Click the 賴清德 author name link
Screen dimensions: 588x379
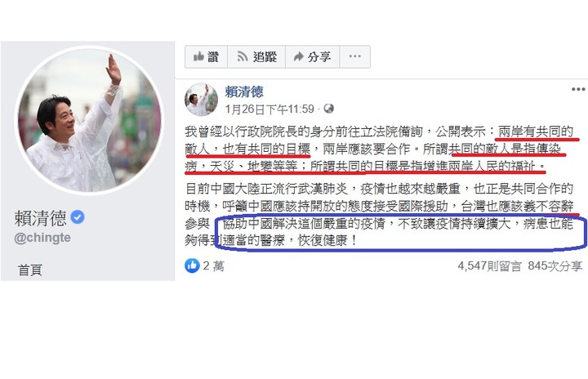point(244,91)
